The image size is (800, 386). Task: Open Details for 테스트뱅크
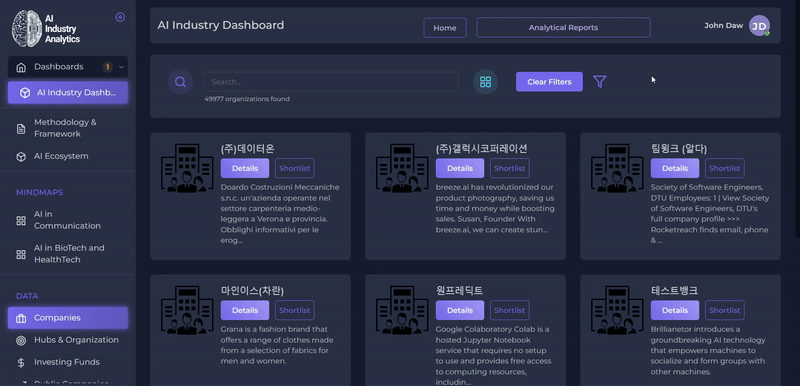tap(675, 310)
